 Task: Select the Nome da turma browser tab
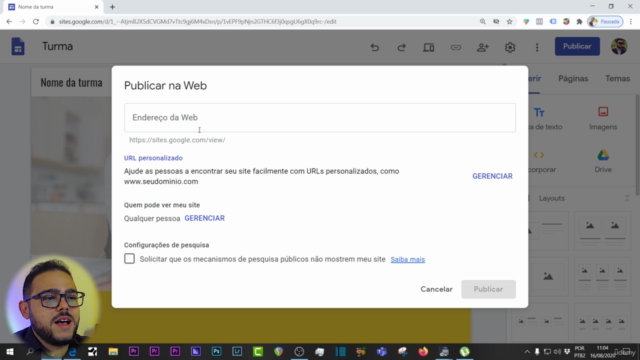point(53,7)
